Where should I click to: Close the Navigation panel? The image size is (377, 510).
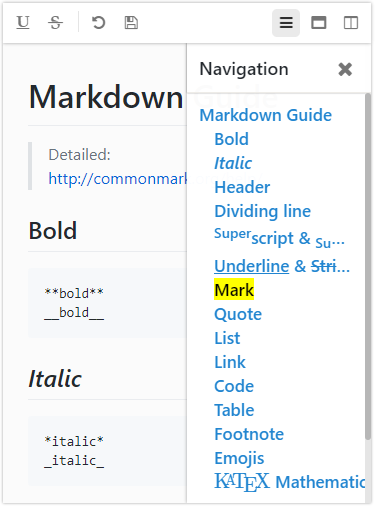coord(345,69)
